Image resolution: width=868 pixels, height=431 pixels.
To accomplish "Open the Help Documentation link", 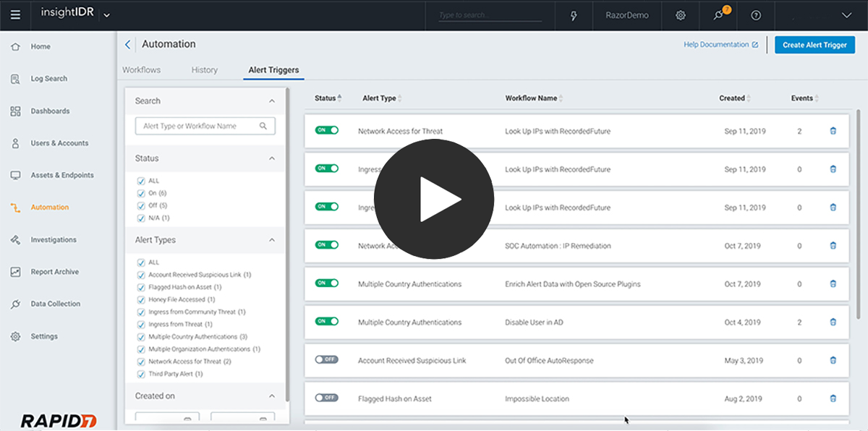I will point(720,45).
